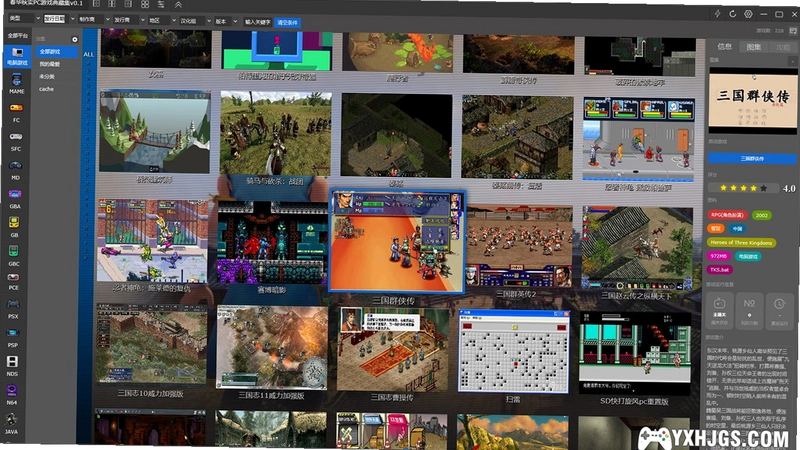Select the MAME platform icon
The width and height of the screenshot is (800, 450).
click(x=16, y=84)
